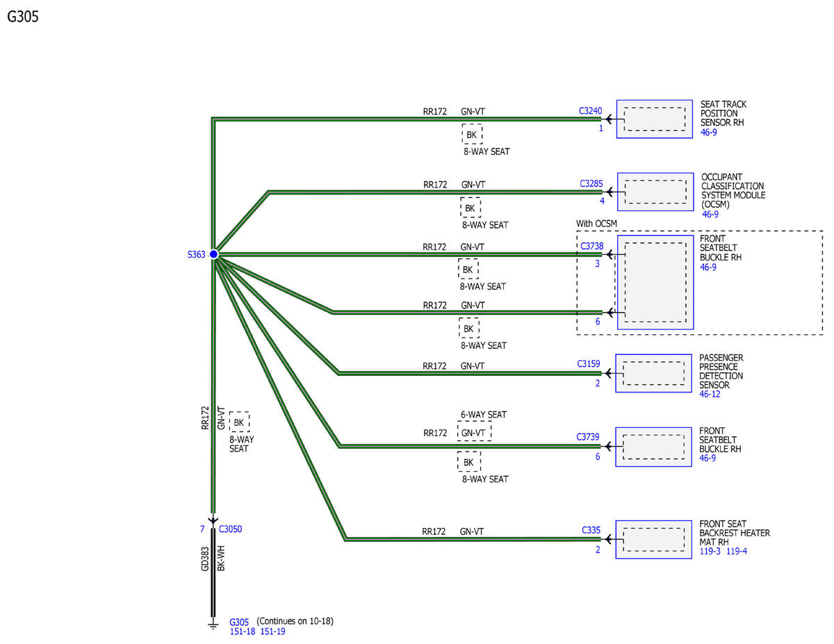Click the large seatbelt buckle box at C3738
This screenshot has height=644, width=834.
pos(654,282)
